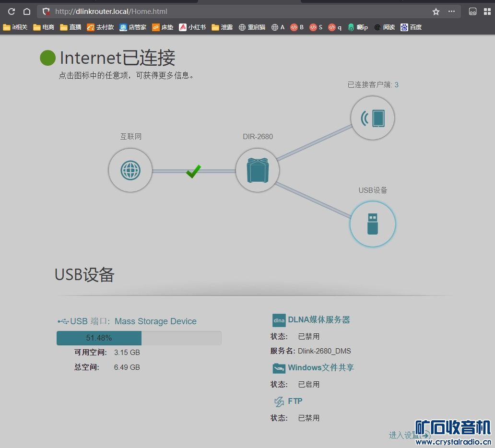Click the connected clients count 3
Screen dimensions: 495x448
point(397,85)
